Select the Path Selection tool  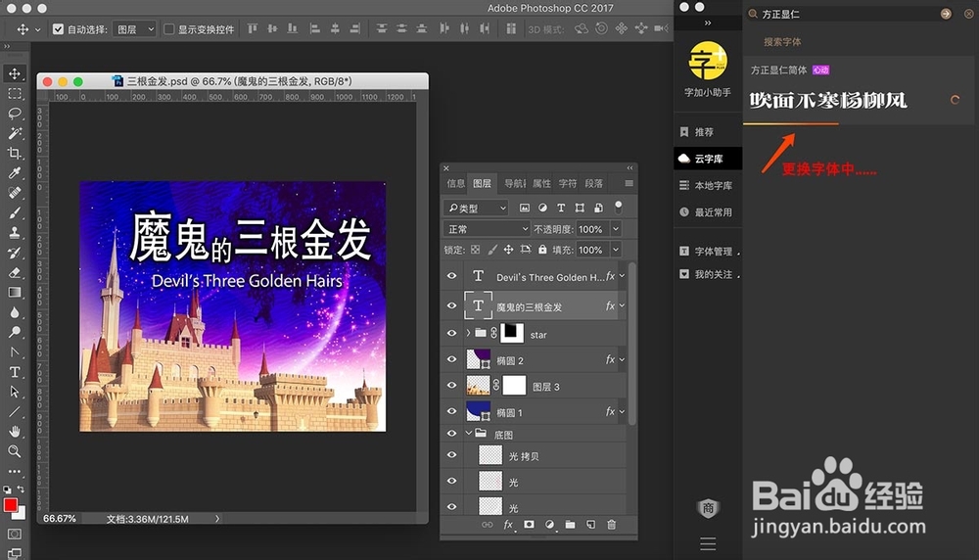pyautogui.click(x=15, y=392)
